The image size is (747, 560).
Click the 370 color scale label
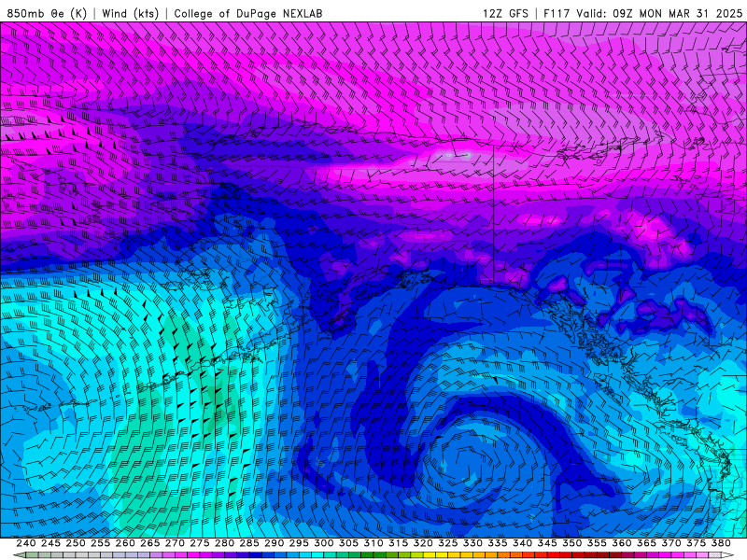point(670,543)
